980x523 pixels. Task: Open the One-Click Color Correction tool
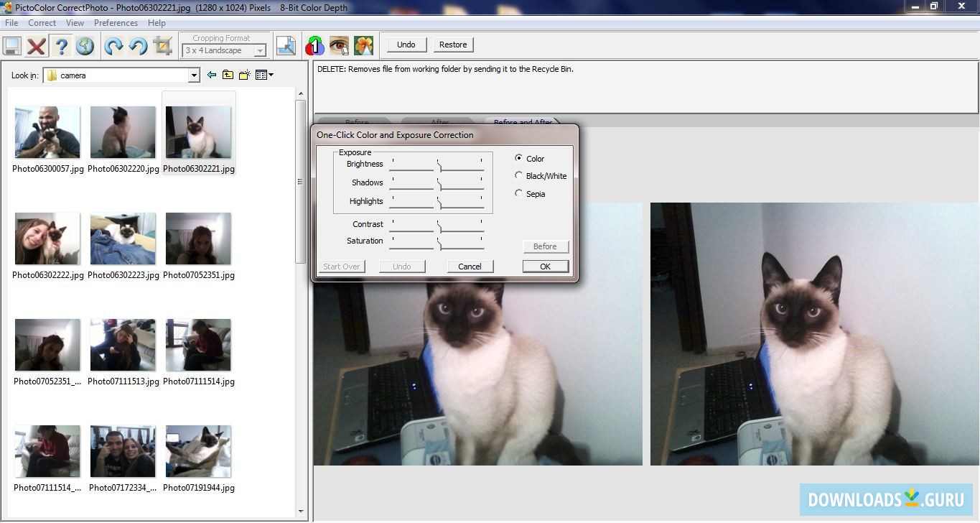click(314, 45)
